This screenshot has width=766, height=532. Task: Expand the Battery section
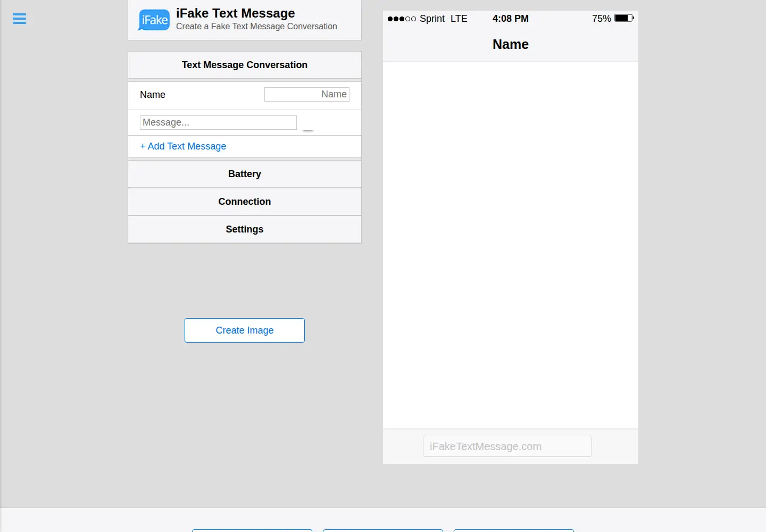(245, 174)
